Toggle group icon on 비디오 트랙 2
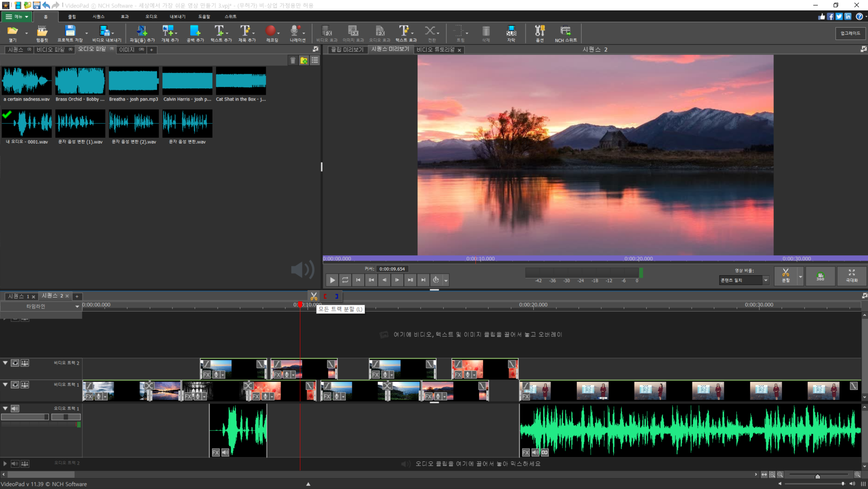868x489 pixels. 25,363
